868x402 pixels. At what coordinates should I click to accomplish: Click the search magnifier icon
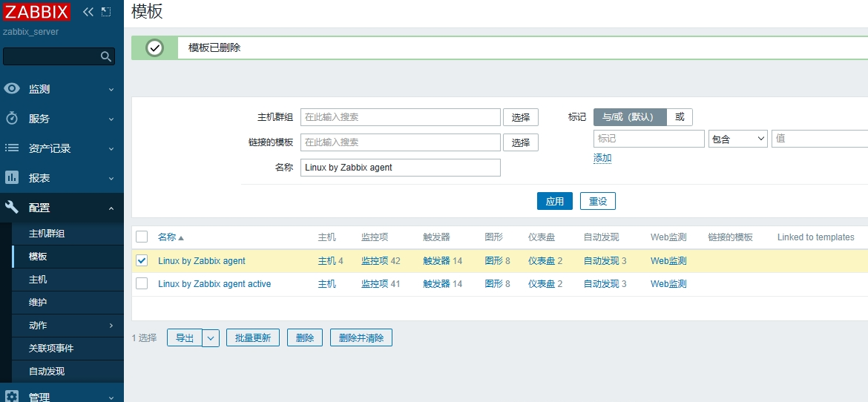106,56
